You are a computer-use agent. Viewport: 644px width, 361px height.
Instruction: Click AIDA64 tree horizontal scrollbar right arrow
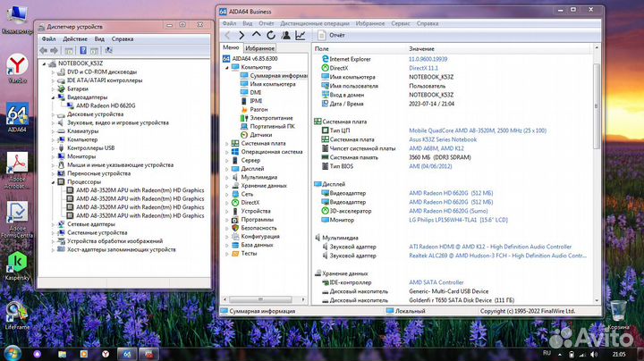[x=303, y=299]
